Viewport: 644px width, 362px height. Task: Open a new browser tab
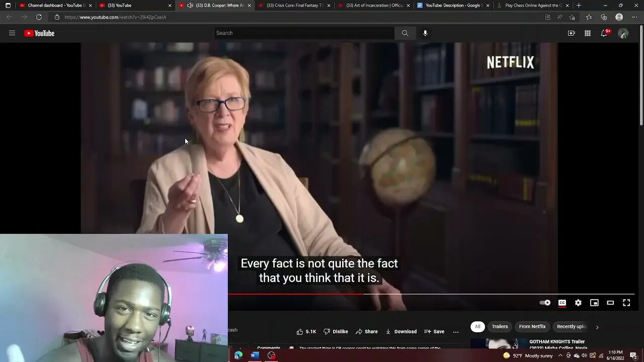click(579, 6)
